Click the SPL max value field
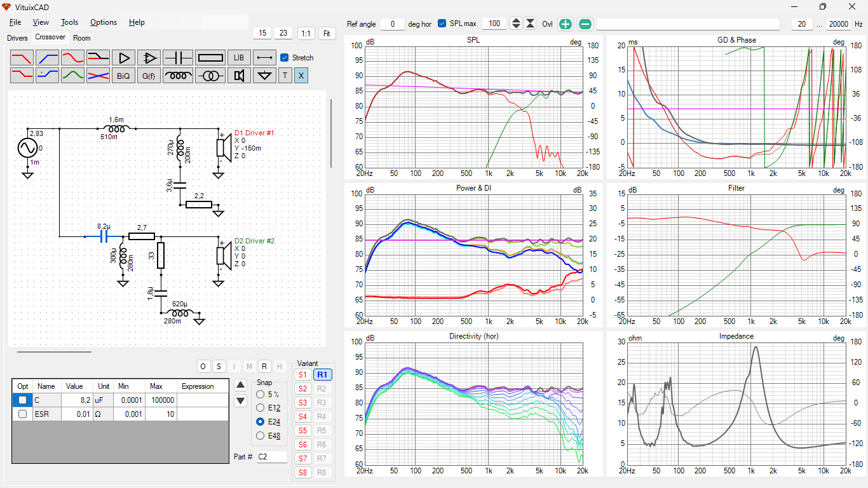Viewport: 868px width, 488px height. (494, 24)
